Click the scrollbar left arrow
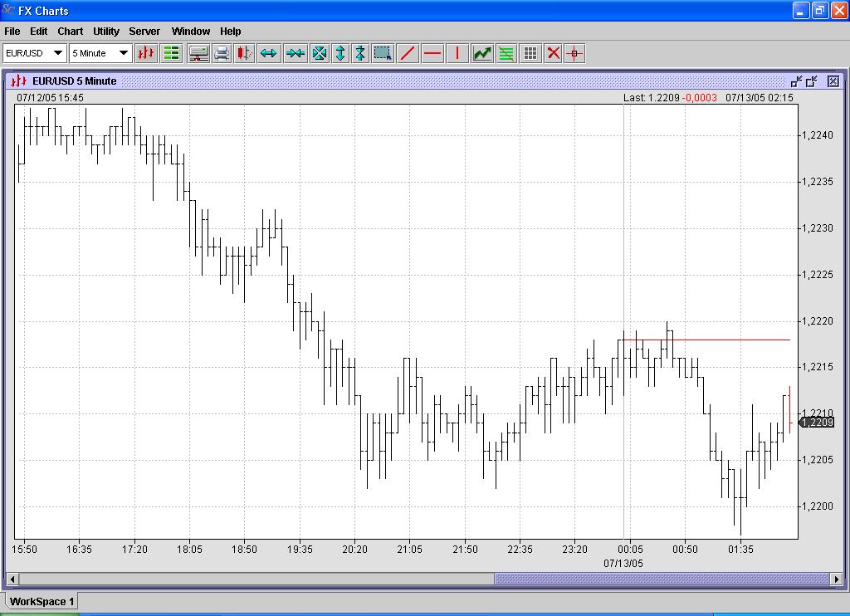The width and height of the screenshot is (850, 616). click(x=12, y=579)
